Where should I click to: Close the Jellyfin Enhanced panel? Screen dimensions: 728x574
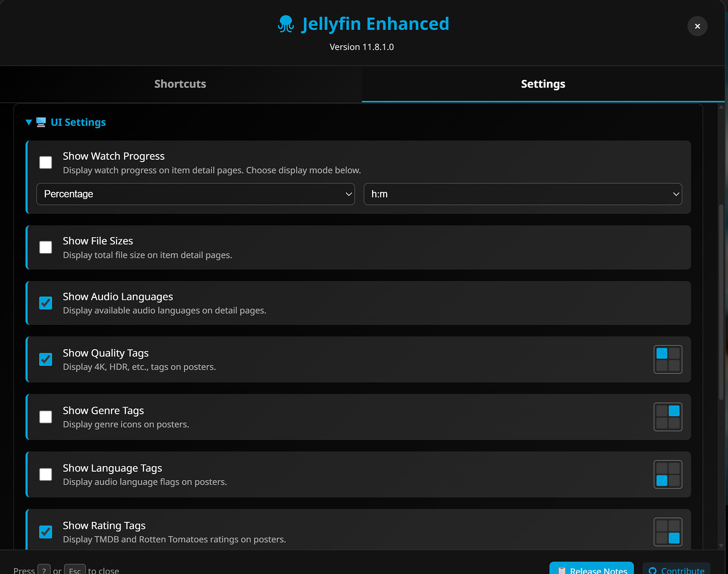[x=697, y=26]
